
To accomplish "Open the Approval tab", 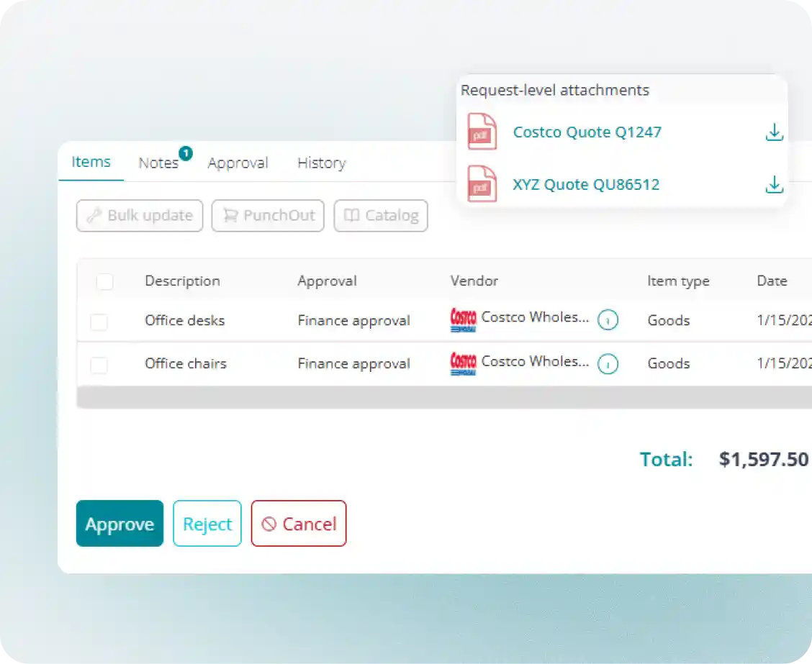I will (x=238, y=163).
